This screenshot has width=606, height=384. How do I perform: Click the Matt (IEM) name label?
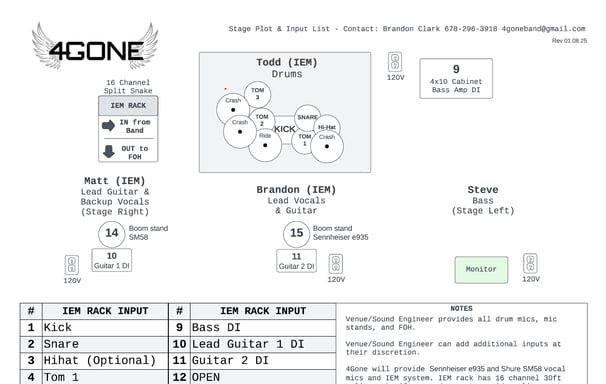click(x=114, y=181)
